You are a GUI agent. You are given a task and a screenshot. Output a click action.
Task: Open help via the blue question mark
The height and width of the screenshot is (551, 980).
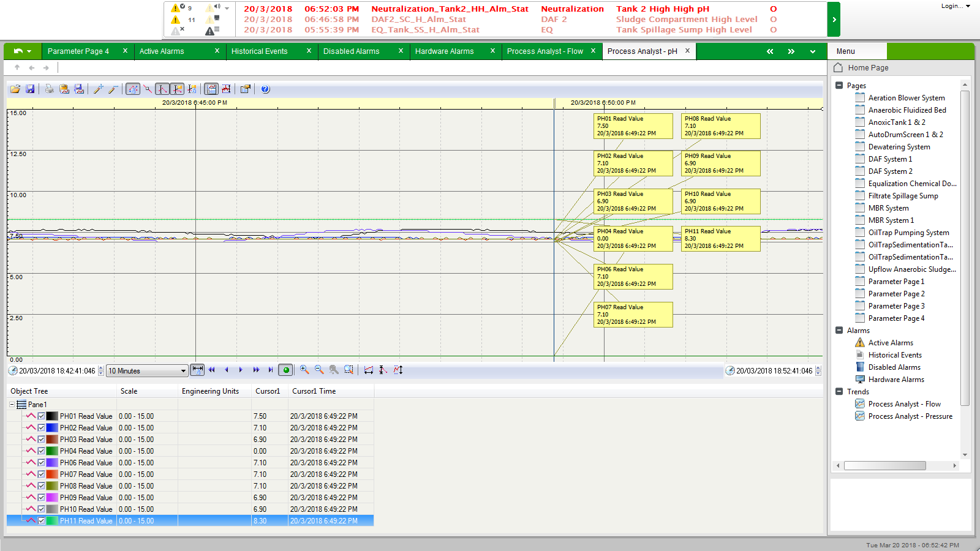coord(265,89)
